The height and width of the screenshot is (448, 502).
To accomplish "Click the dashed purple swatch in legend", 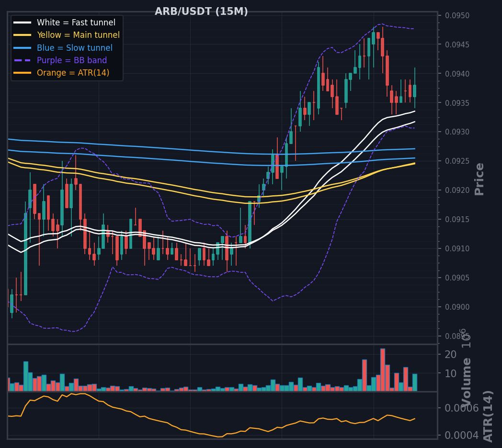I will (x=23, y=60).
